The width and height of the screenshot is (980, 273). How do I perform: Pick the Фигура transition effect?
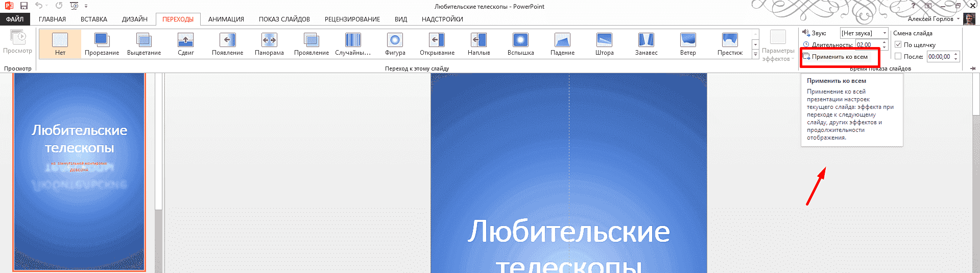395,43
